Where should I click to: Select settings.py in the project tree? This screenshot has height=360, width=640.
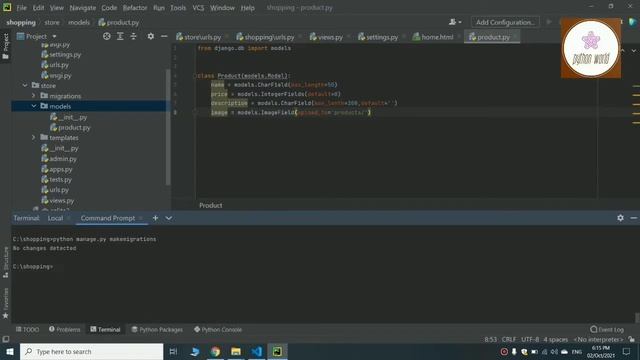point(61,54)
